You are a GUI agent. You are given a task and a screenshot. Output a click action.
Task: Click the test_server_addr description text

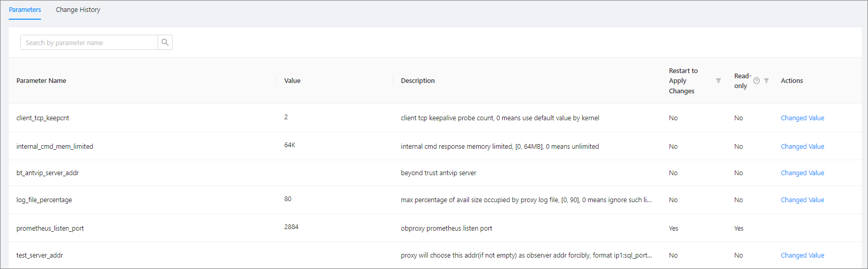point(526,256)
